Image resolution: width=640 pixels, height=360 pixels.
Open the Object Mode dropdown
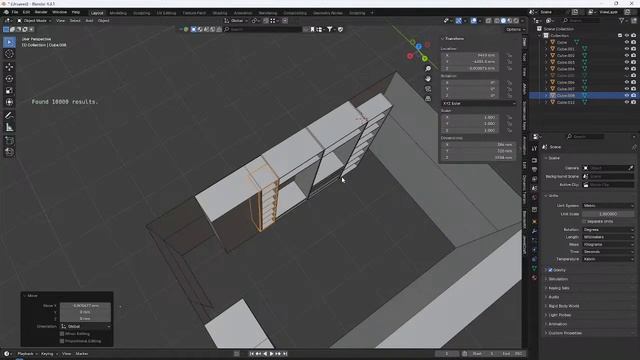pyautogui.click(x=34, y=20)
